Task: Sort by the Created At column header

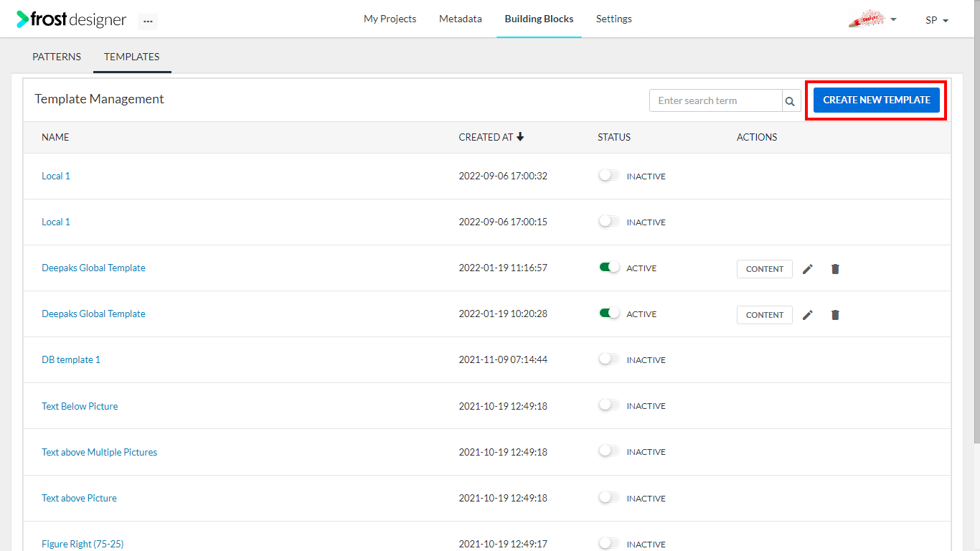Action: (486, 137)
